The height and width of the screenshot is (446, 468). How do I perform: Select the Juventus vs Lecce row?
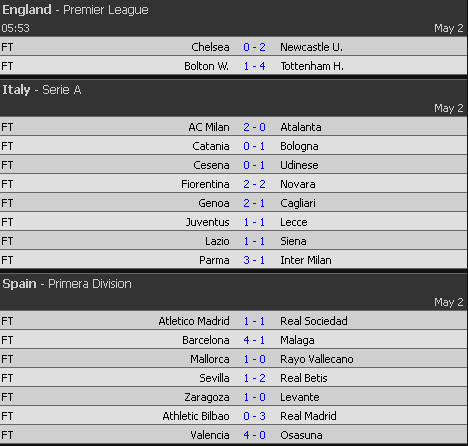tap(233, 222)
